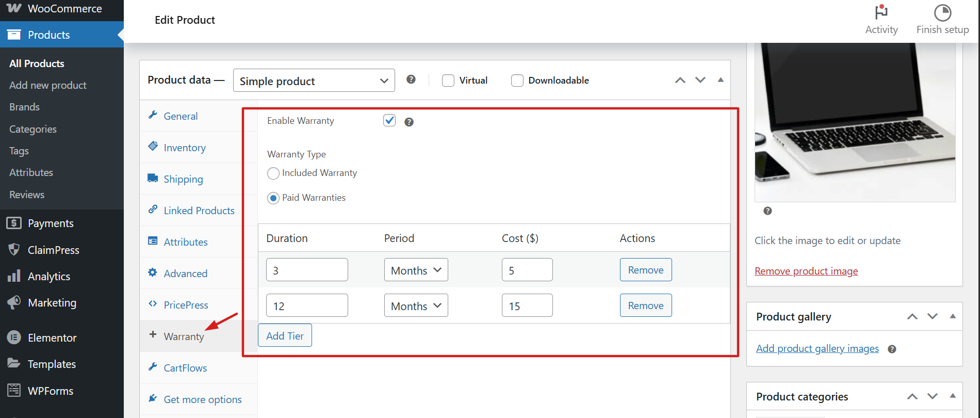Click the Cost field showing 15
This screenshot has width=980, height=418.
527,306
